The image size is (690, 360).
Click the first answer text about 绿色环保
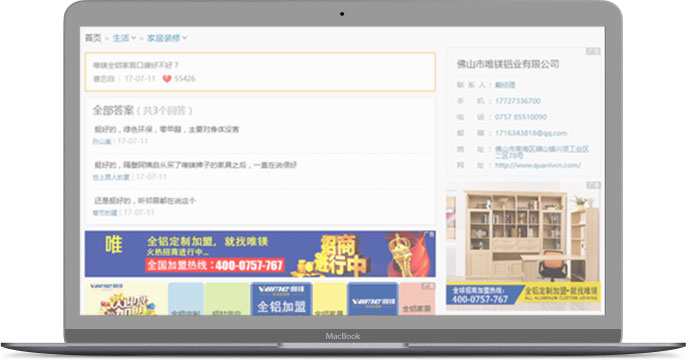[x=167, y=129]
